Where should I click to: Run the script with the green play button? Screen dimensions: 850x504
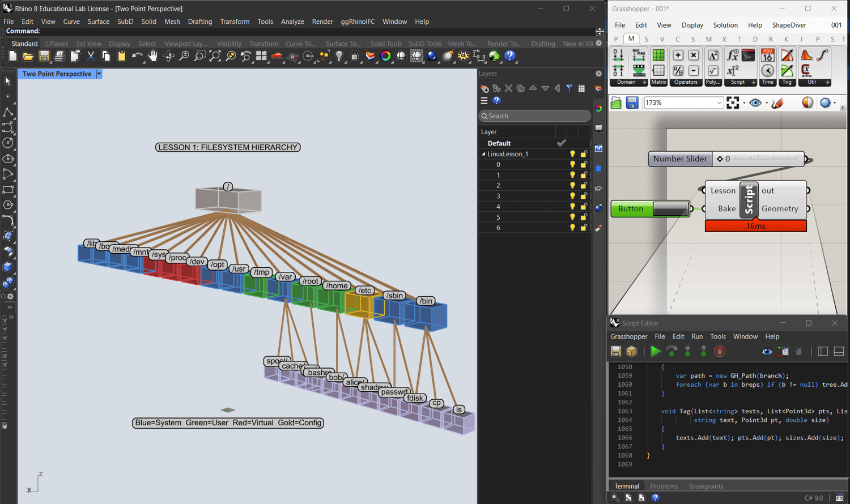pos(655,352)
